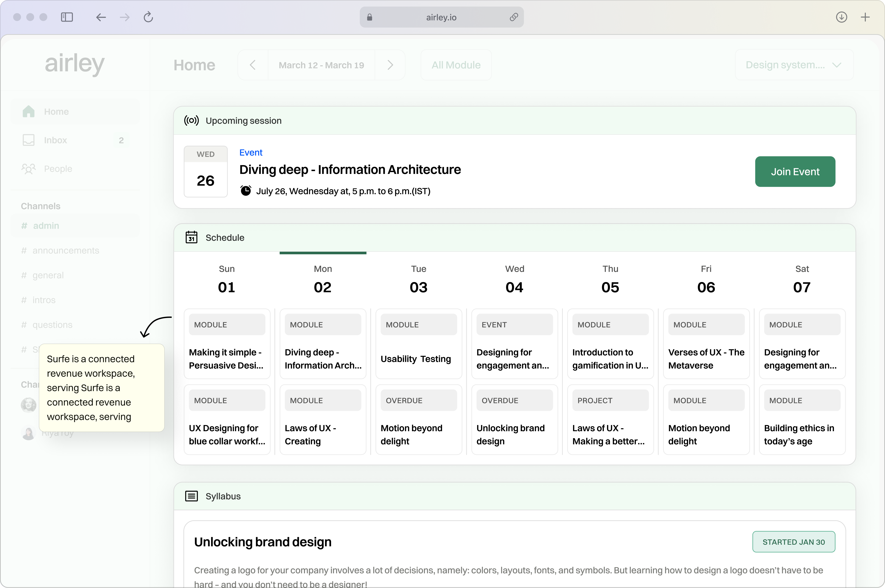Open overdue Unlocking brand design card
The image size is (885, 588).
click(515, 420)
